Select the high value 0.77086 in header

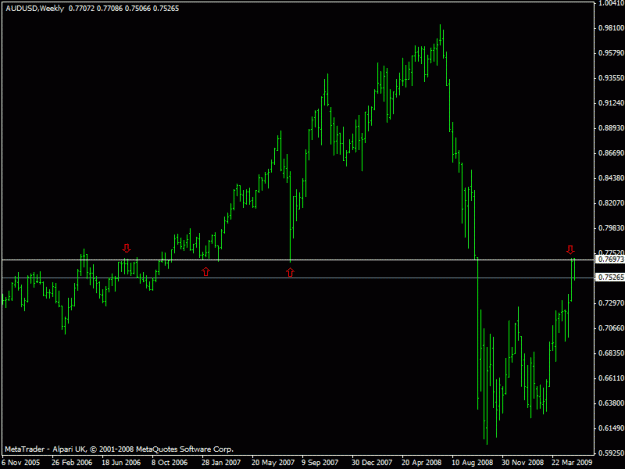110,8
